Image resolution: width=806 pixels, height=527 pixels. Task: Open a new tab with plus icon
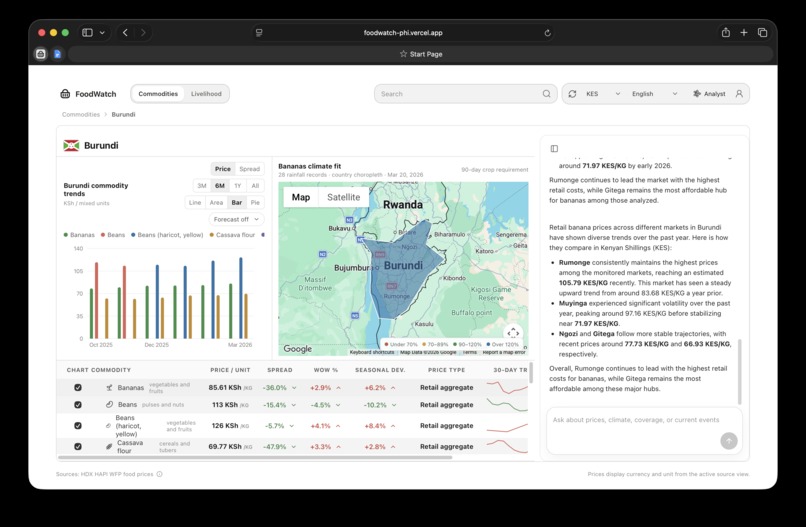point(744,32)
